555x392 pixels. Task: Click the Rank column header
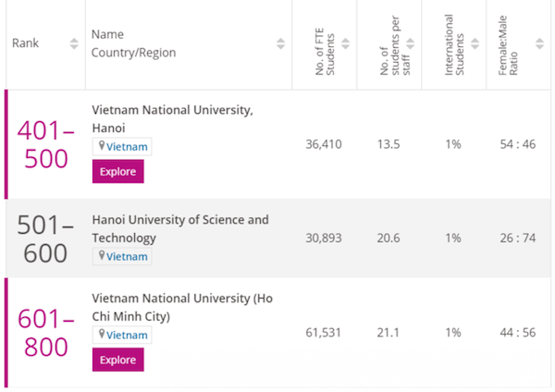tap(25, 43)
